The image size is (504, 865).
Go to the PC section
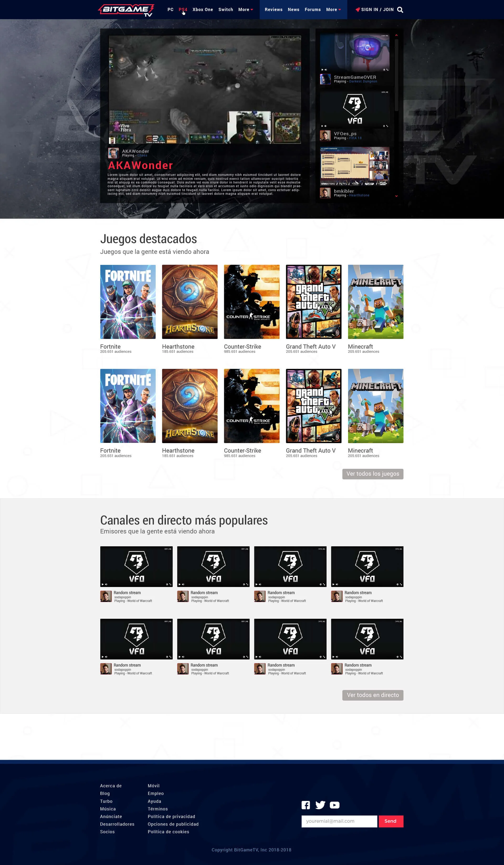(170, 10)
